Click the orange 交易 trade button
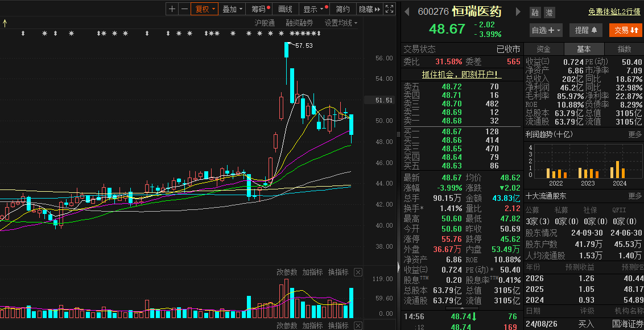The width and height of the screenshot is (644, 330). click(625, 30)
